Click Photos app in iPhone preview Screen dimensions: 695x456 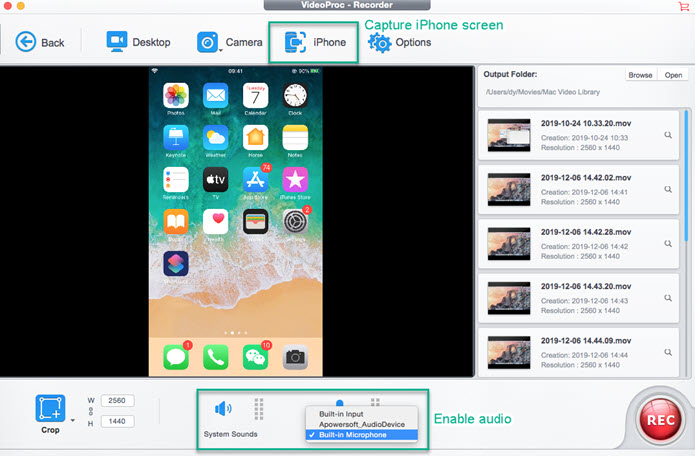[x=176, y=95]
